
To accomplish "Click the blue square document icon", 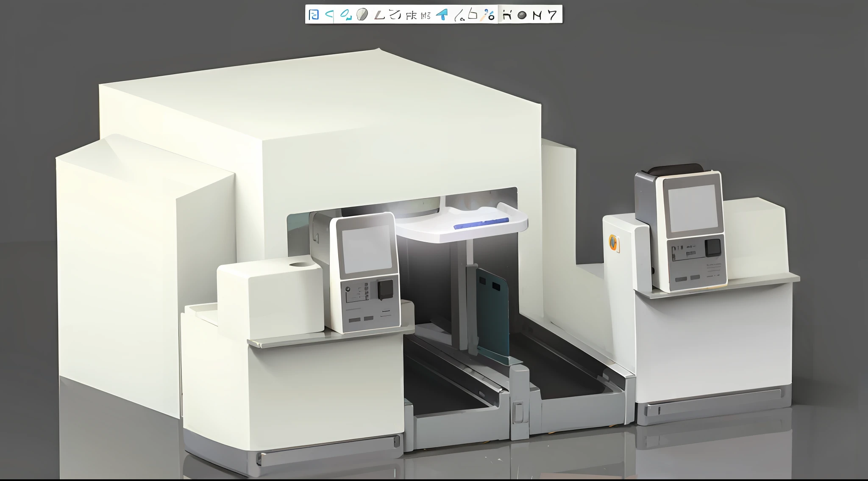I will (x=314, y=15).
